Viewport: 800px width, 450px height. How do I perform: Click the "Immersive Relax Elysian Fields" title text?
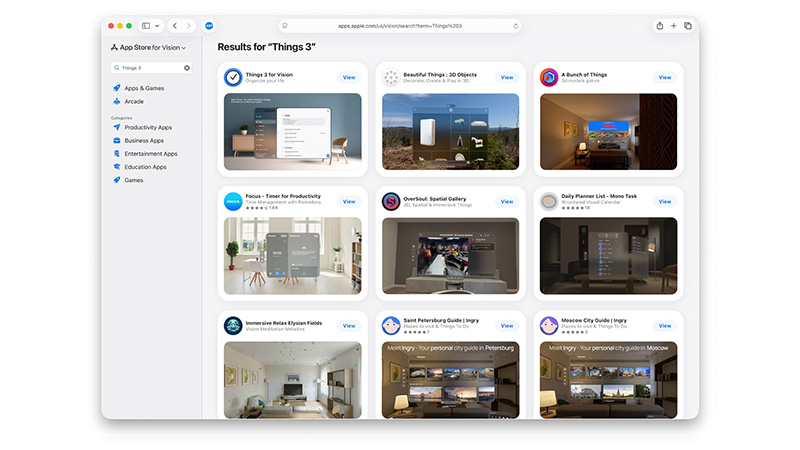tap(284, 323)
